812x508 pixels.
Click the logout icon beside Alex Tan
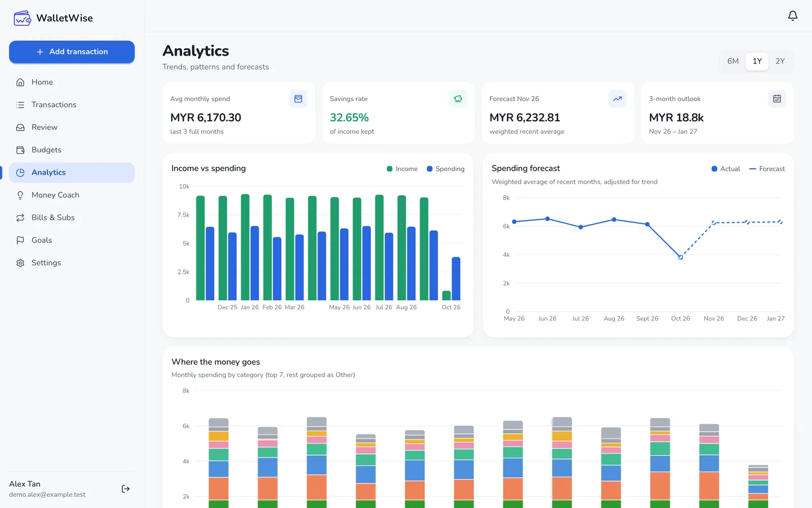(x=126, y=489)
